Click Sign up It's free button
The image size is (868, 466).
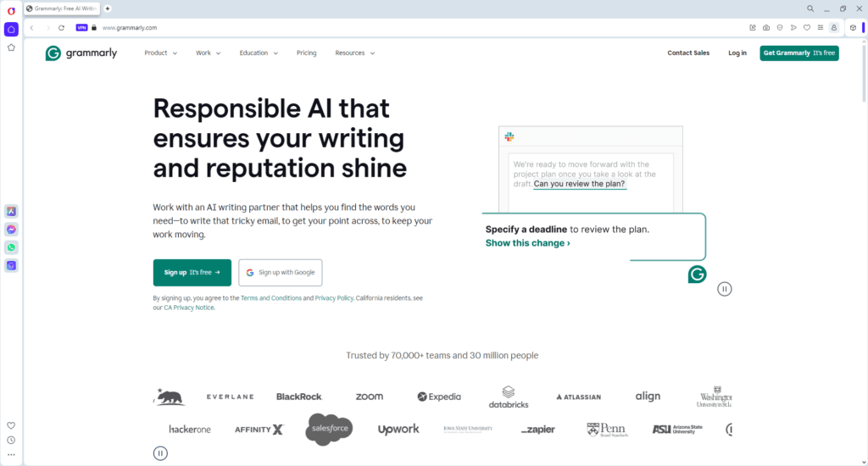(192, 272)
